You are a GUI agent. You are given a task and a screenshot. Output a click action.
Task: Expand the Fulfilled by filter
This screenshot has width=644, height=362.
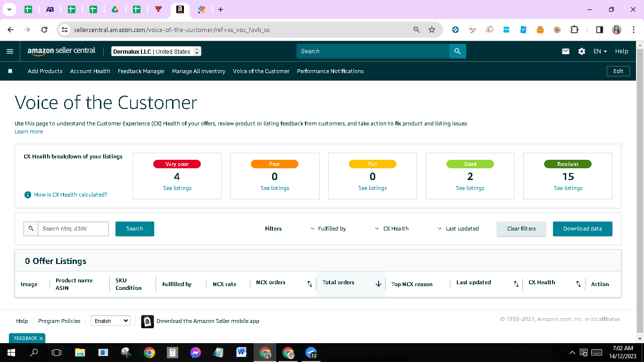point(328,229)
